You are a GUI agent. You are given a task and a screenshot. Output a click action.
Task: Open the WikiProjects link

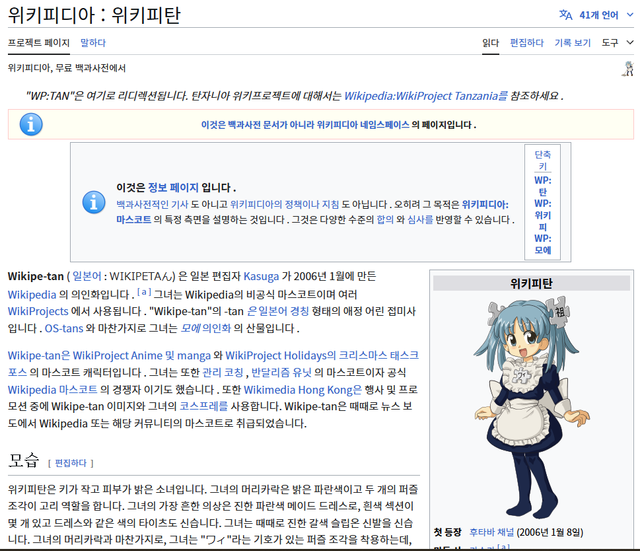pos(38,311)
